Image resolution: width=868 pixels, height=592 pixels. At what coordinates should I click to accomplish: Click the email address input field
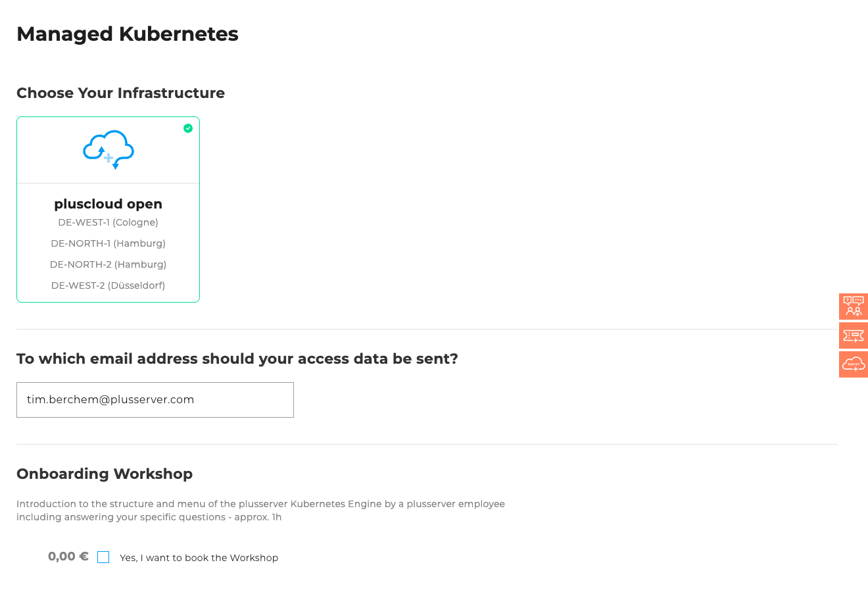pos(155,399)
